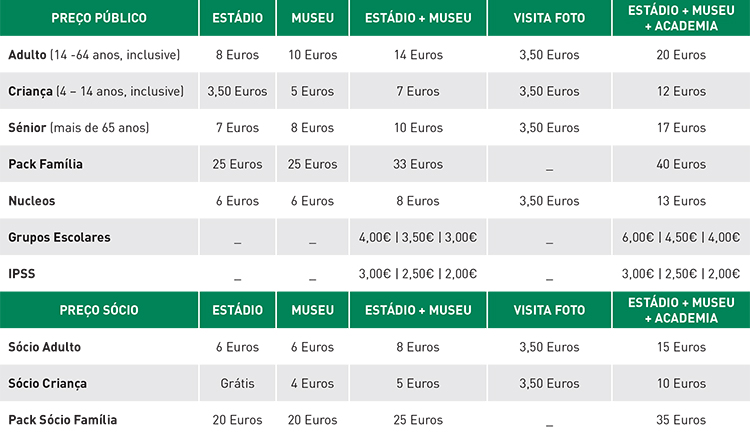This screenshot has height=438, width=750.
Task: Click the PREÇO SÓCIO header cell
Action: [x=97, y=311]
